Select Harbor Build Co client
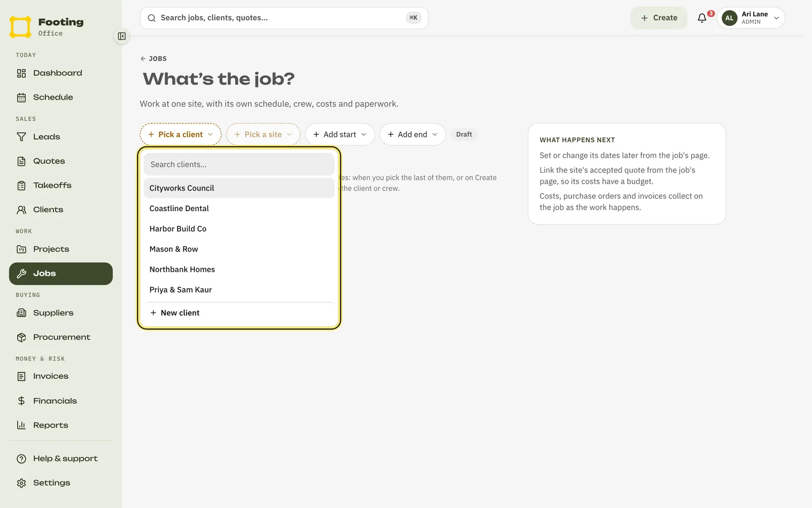The height and width of the screenshot is (508, 812). 239,229
